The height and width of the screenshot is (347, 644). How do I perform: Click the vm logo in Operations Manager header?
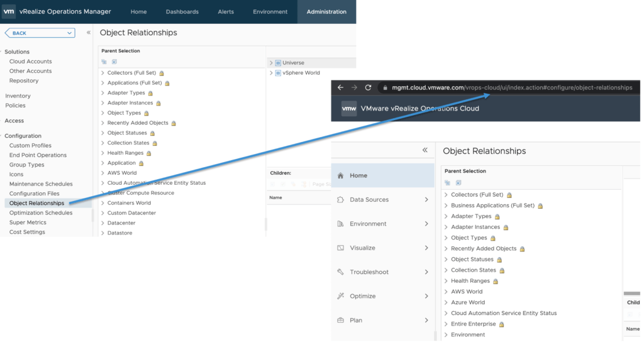9,11
